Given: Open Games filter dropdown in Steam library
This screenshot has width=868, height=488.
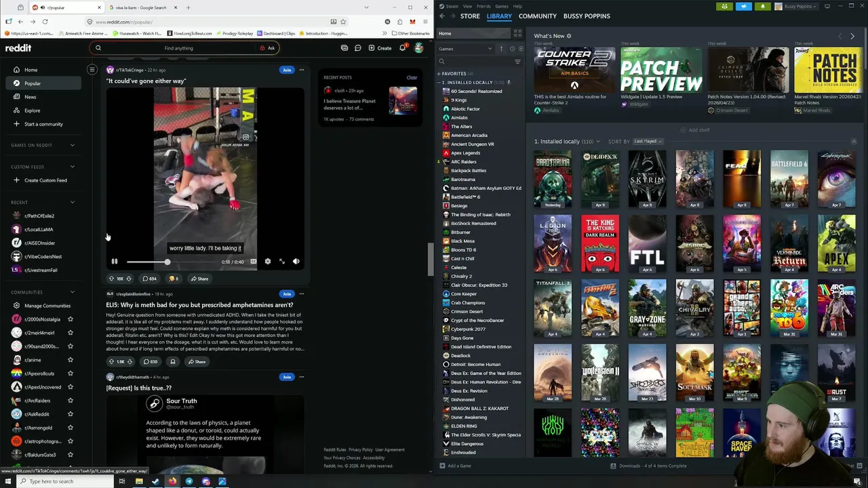Looking at the screenshot, I should 466,49.
